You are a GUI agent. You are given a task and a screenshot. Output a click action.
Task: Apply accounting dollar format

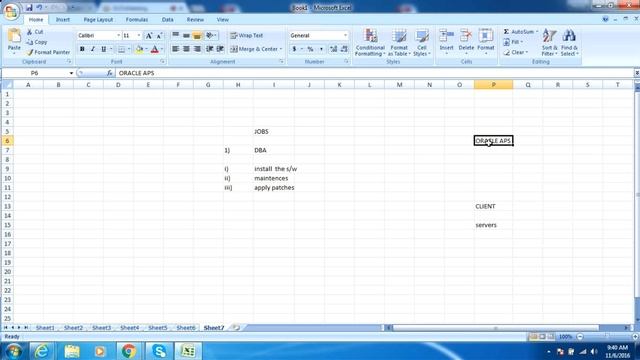[294, 49]
